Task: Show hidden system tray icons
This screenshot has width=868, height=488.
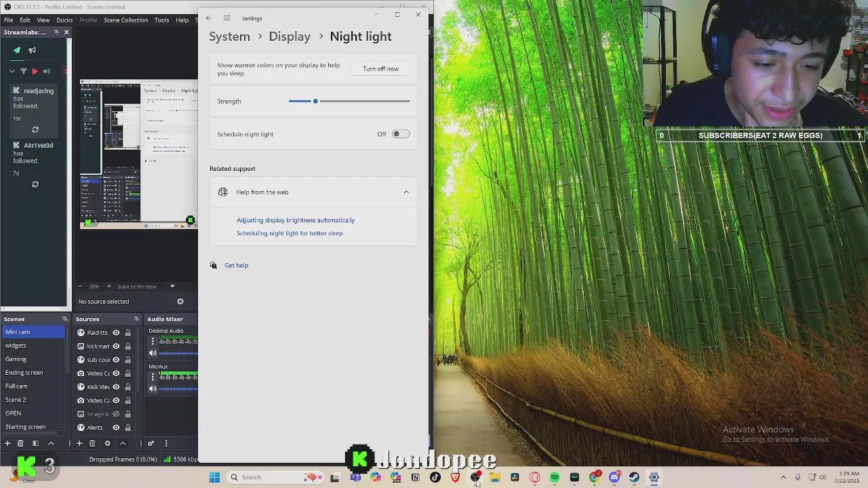Action: click(783, 477)
